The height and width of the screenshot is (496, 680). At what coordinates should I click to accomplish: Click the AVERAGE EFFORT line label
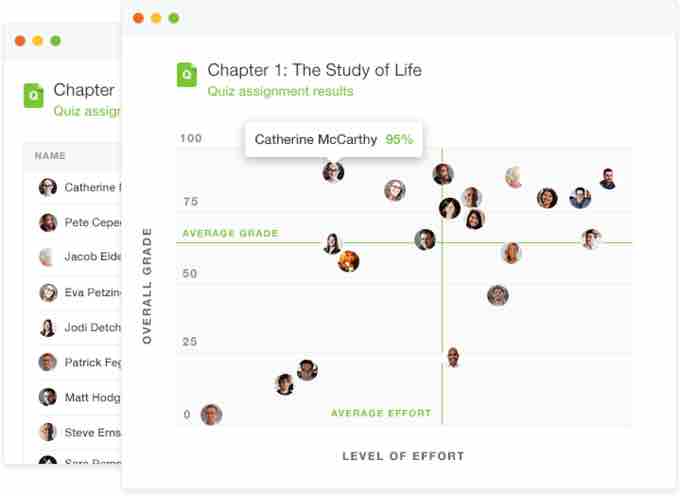click(x=381, y=413)
